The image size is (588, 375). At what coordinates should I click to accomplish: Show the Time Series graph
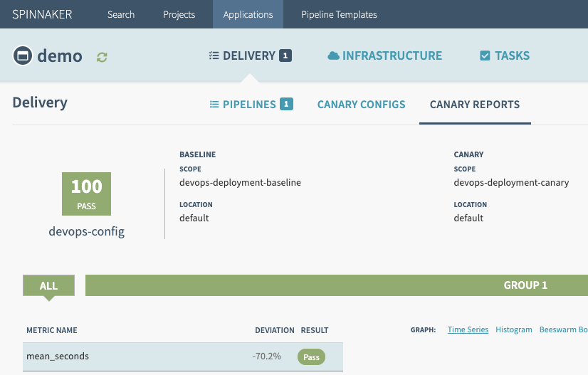click(x=468, y=329)
